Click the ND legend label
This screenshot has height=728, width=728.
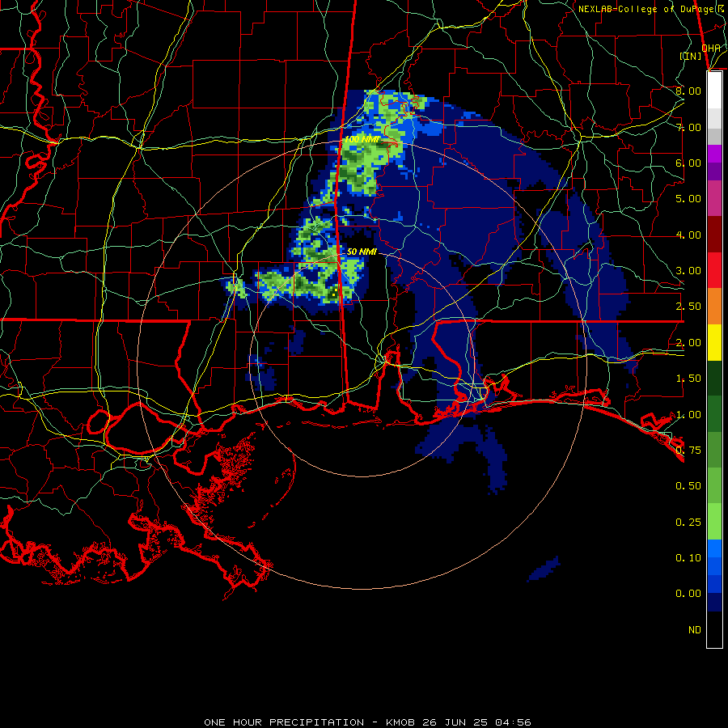click(695, 630)
